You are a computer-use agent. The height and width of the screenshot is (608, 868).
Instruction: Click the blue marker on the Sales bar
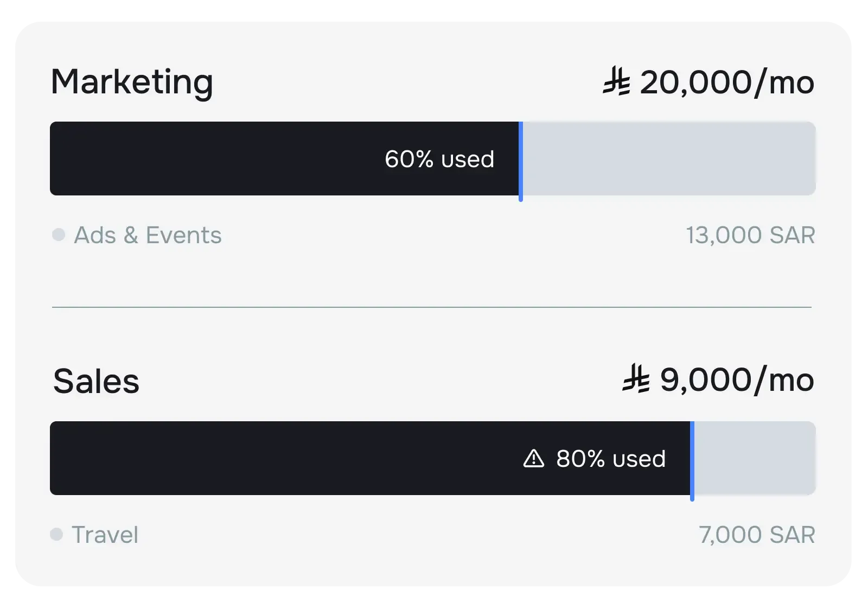(692, 460)
